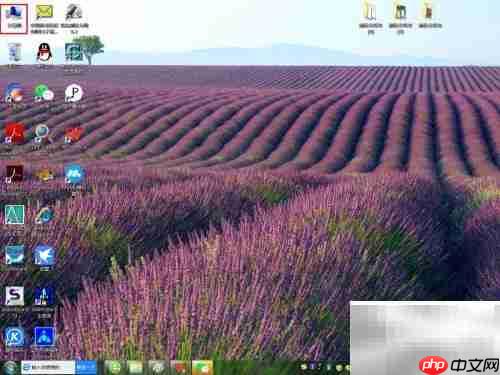Open the red taskbar application icon
This screenshot has height=375, width=500.
pyautogui.click(x=180, y=368)
